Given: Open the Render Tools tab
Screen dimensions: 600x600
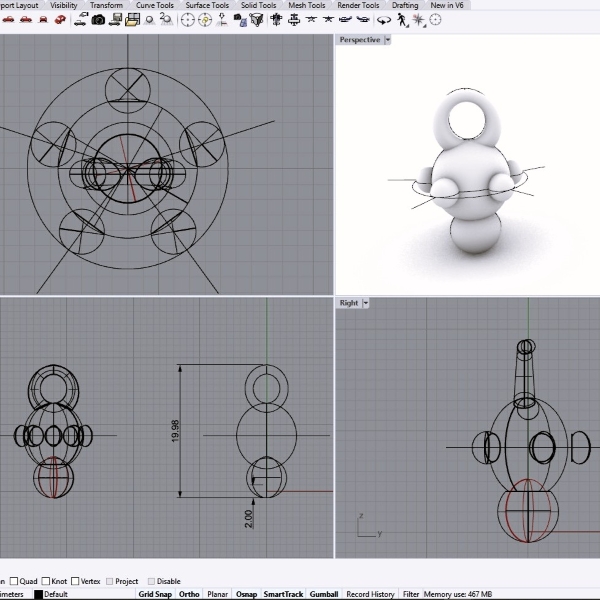Looking at the screenshot, I should pos(358,5).
